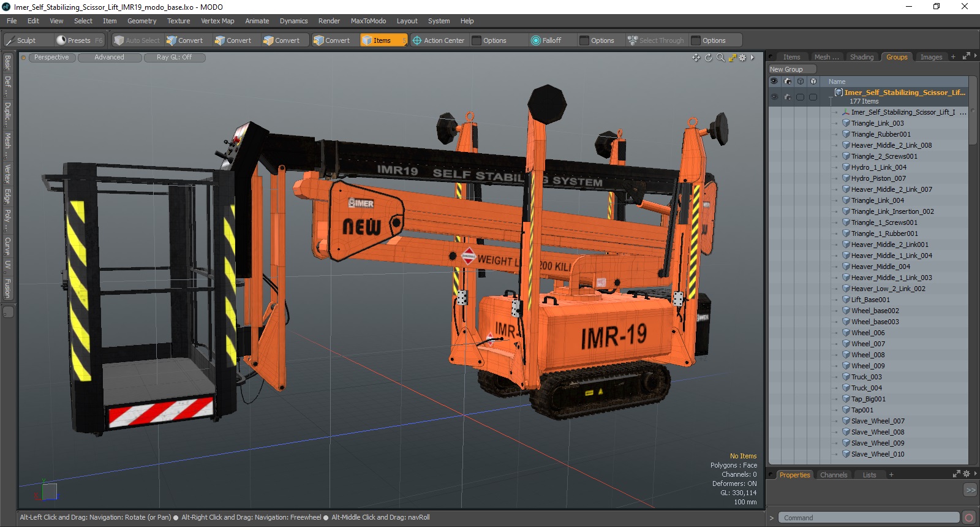Click the eye visibility column header

(x=774, y=81)
